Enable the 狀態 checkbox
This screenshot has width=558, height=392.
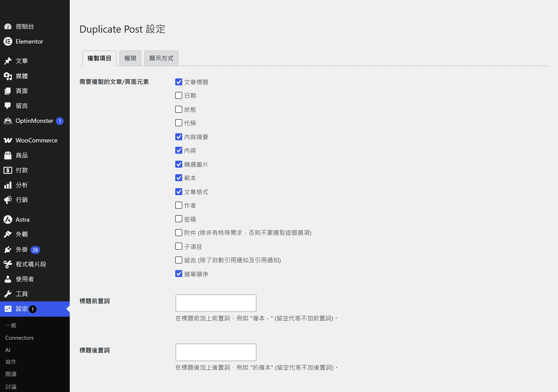coord(179,109)
